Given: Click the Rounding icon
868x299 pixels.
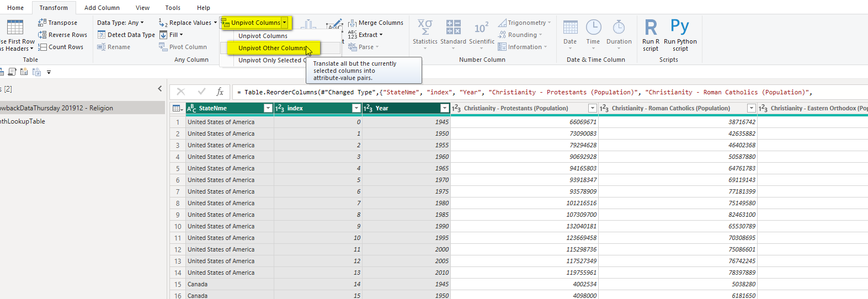Looking at the screenshot, I should coord(502,35).
